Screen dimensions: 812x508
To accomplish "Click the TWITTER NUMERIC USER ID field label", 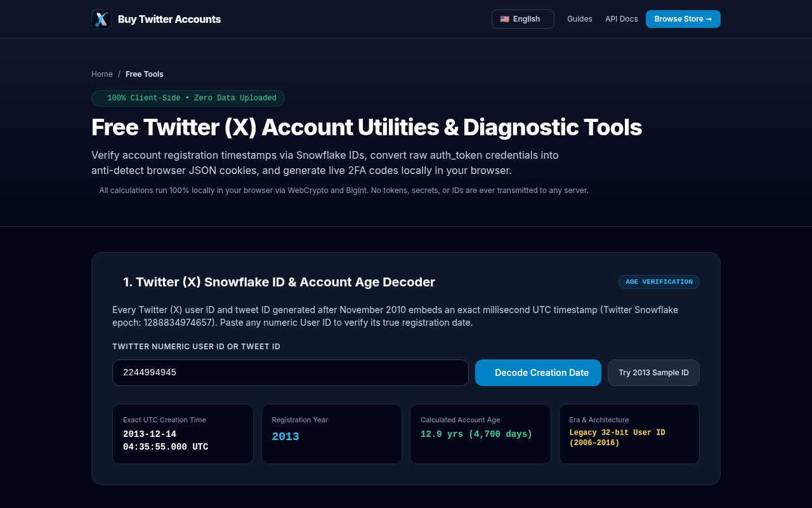I will pyautogui.click(x=196, y=347).
